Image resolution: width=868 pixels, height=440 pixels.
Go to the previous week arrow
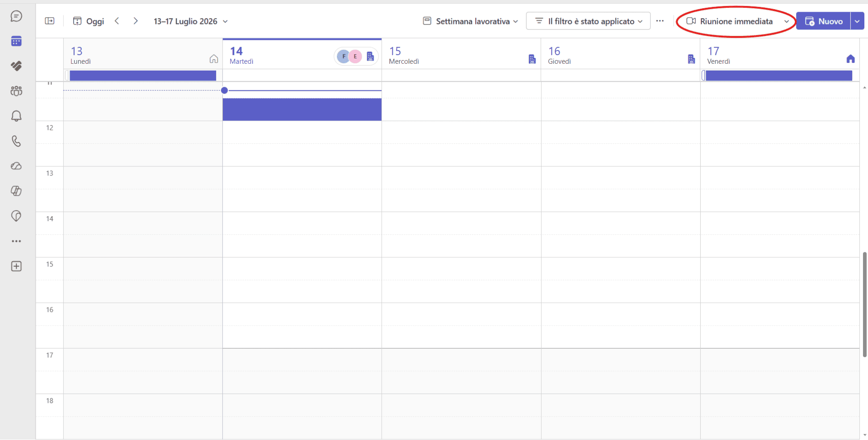(x=117, y=21)
